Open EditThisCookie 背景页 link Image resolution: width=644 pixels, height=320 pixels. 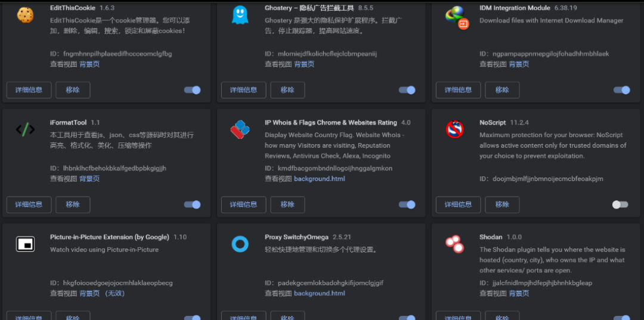click(89, 64)
